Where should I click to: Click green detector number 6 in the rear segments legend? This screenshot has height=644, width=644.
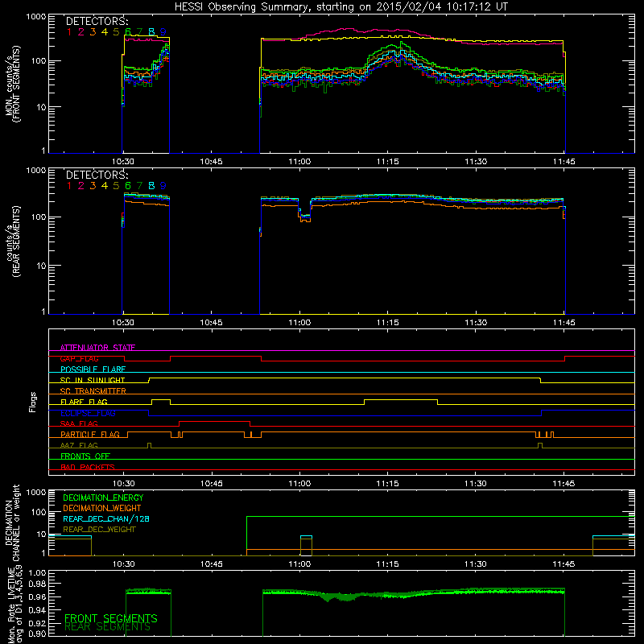128,186
